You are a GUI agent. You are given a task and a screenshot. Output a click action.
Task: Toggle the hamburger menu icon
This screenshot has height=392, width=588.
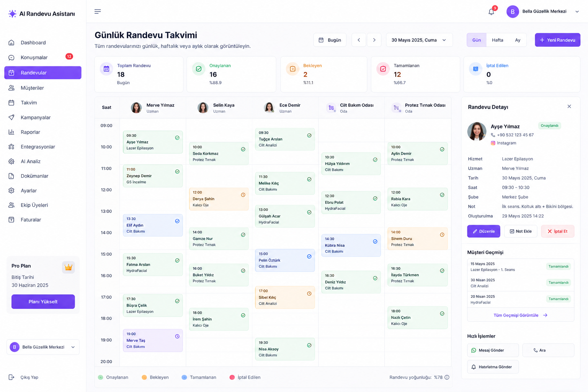point(98,11)
